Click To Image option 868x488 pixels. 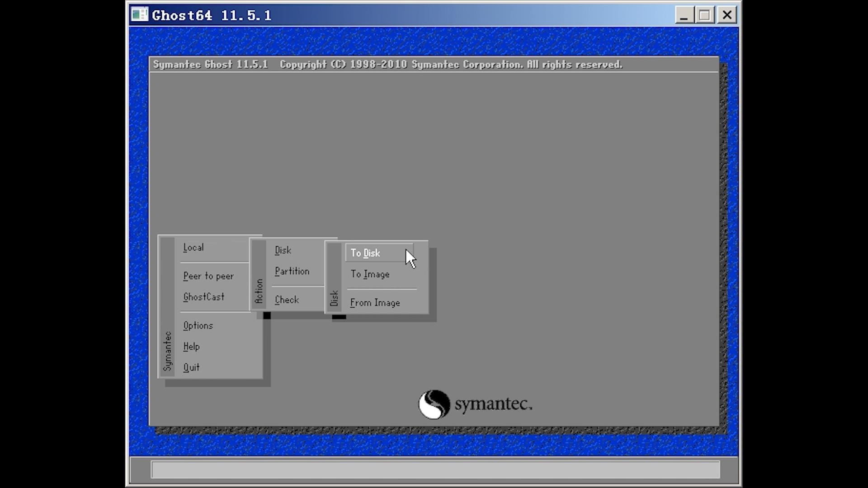point(370,274)
